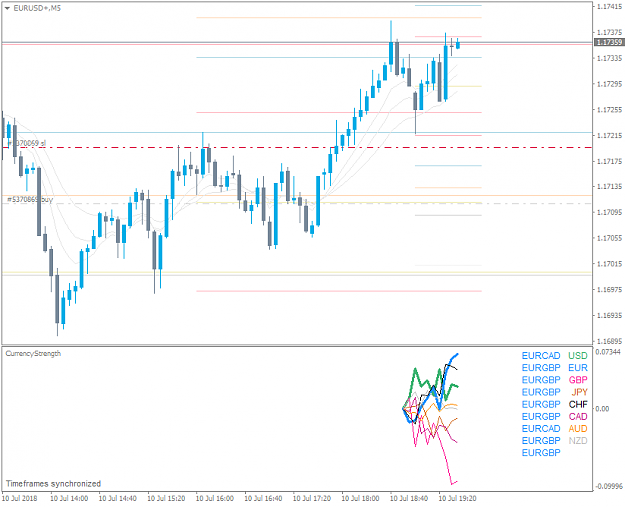This screenshot has width=625, height=507.
Task: Click the 10 Jul 2018 time axis label
Action: coord(20,498)
